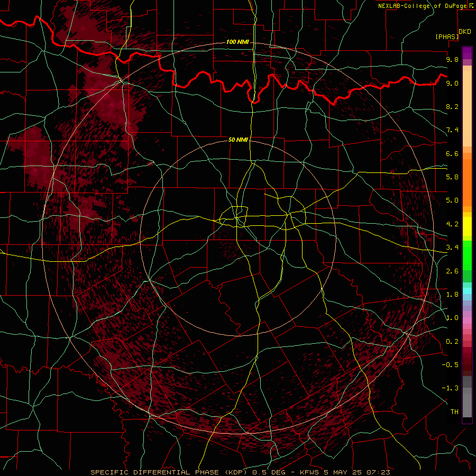Click the 3.4 value on the scale
The height and width of the screenshot is (476, 476).
[x=452, y=248]
